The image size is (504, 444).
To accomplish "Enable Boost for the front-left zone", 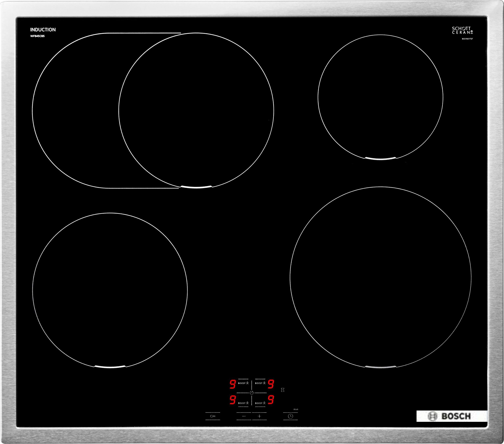I will point(243,403).
